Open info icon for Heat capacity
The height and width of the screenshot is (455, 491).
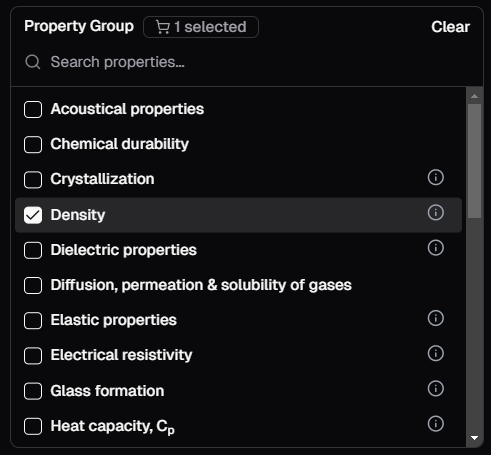(x=435, y=424)
